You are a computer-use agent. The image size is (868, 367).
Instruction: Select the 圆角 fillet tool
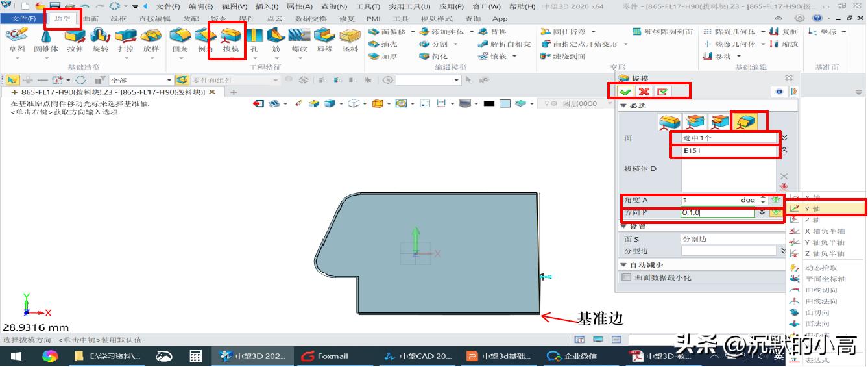(x=180, y=40)
